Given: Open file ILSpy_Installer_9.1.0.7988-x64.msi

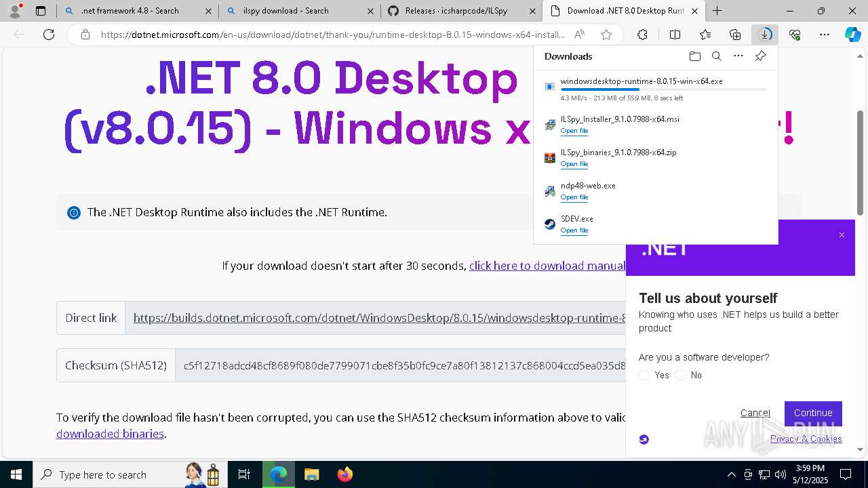Looking at the screenshot, I should pyautogui.click(x=574, y=131).
